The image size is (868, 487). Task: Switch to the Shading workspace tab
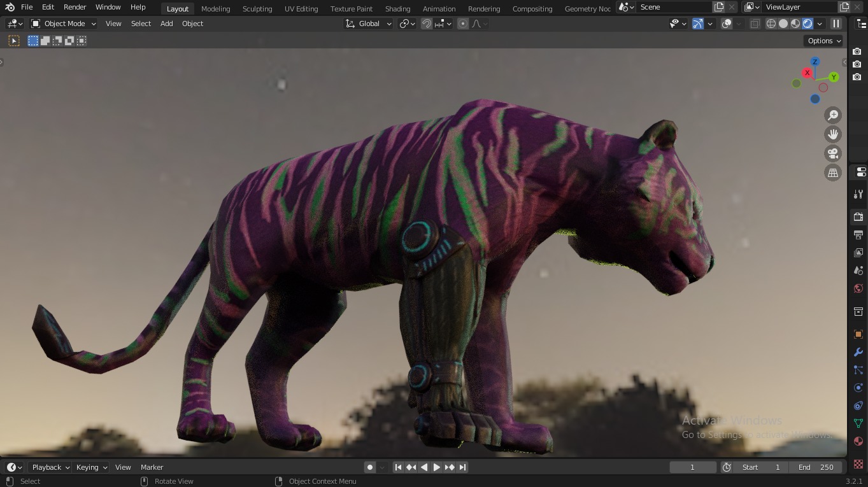[x=397, y=9]
